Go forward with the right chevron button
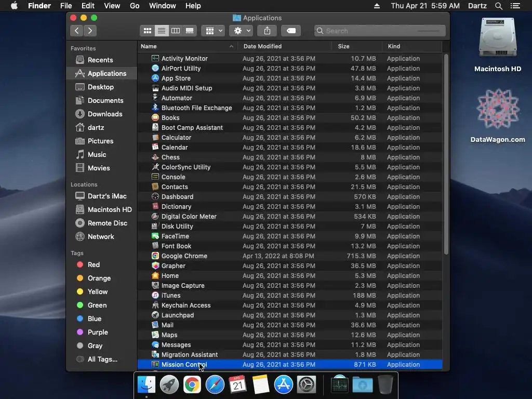 pos(90,31)
